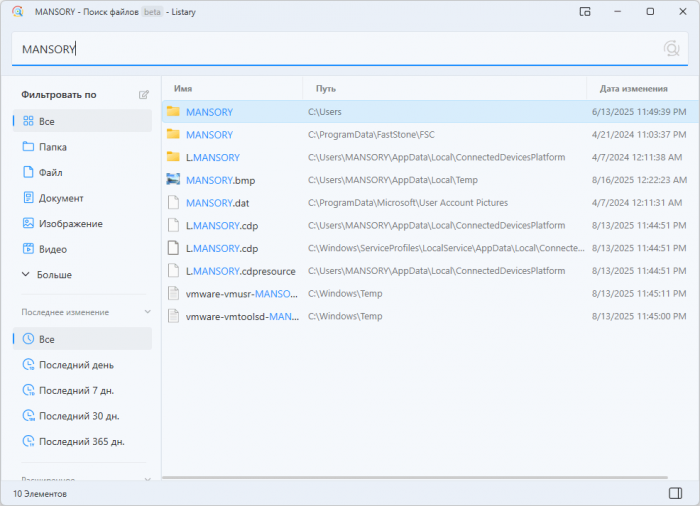Sort by the Имя column header
Image resolution: width=700 pixels, height=506 pixels.
[183, 88]
